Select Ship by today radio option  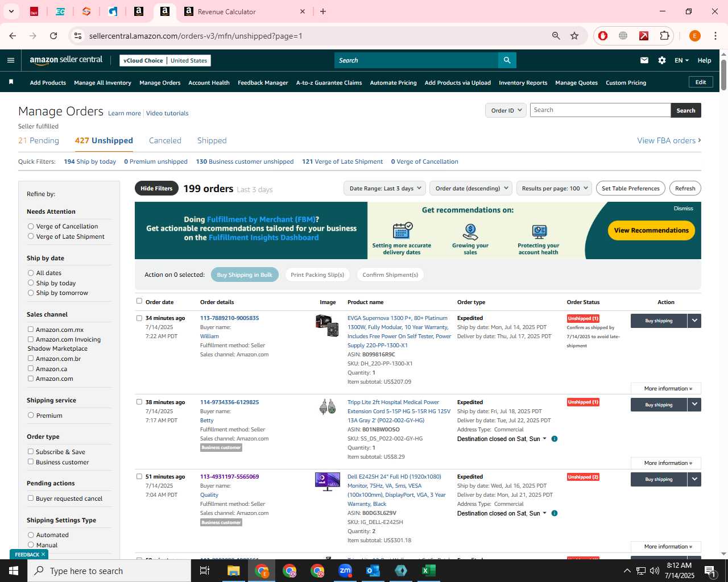[x=31, y=283]
